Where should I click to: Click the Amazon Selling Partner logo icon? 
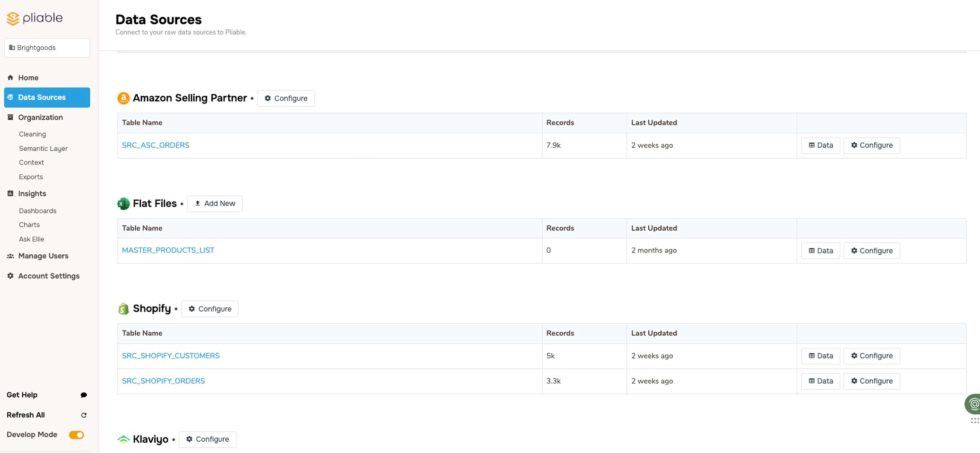pos(123,98)
